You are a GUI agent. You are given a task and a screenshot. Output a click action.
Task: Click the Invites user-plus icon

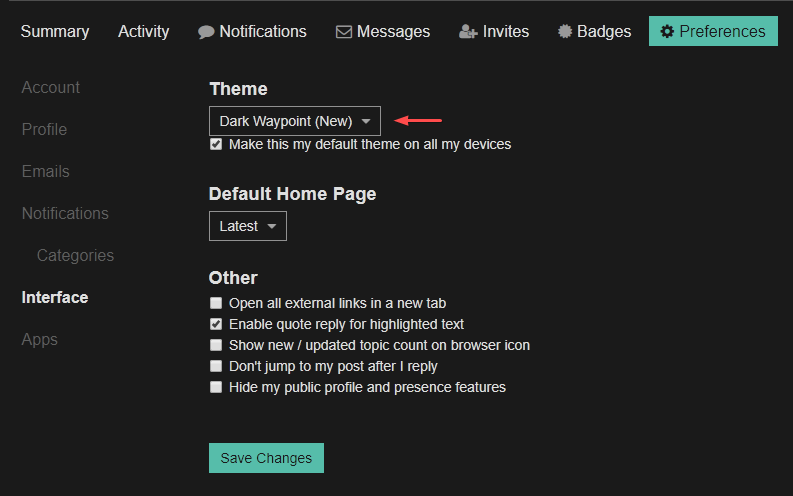coord(468,32)
